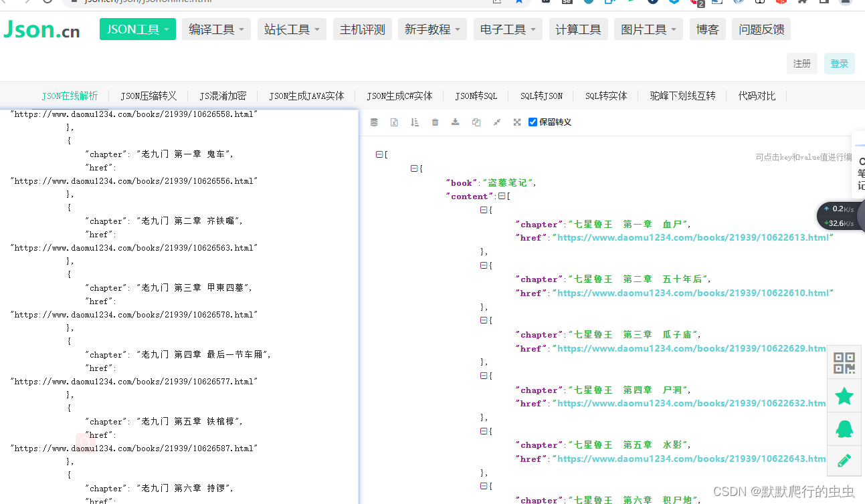Click the compress arrows icon
865x504 pixels.
(x=496, y=122)
